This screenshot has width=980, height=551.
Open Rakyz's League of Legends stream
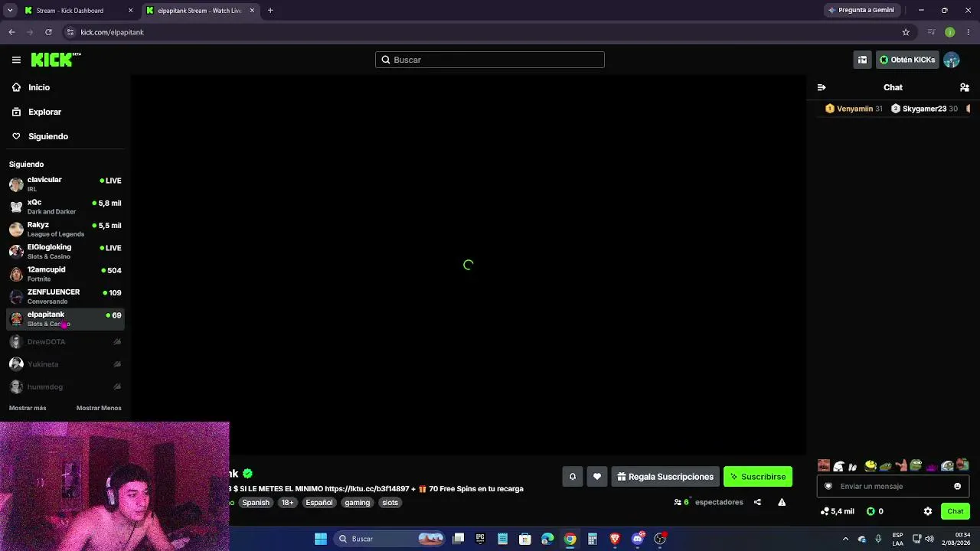pyautogui.click(x=65, y=229)
